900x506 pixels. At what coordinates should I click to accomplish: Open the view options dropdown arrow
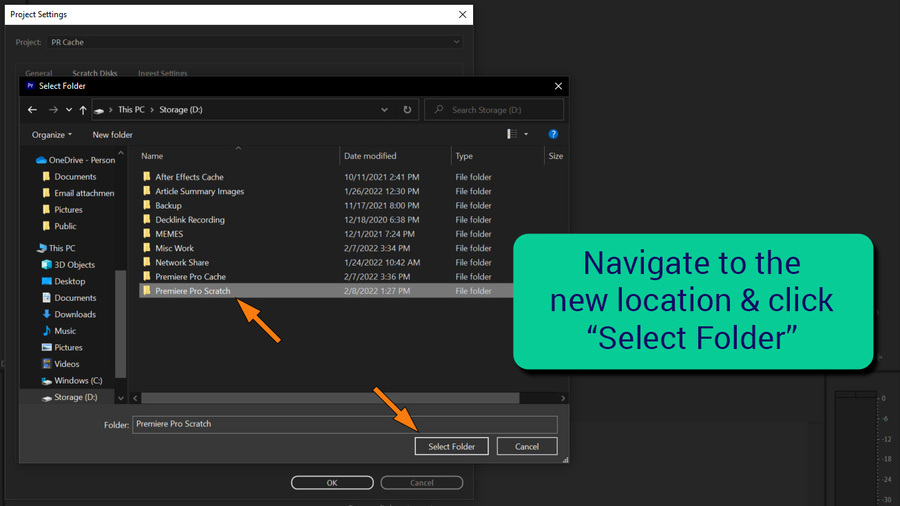[x=527, y=134]
